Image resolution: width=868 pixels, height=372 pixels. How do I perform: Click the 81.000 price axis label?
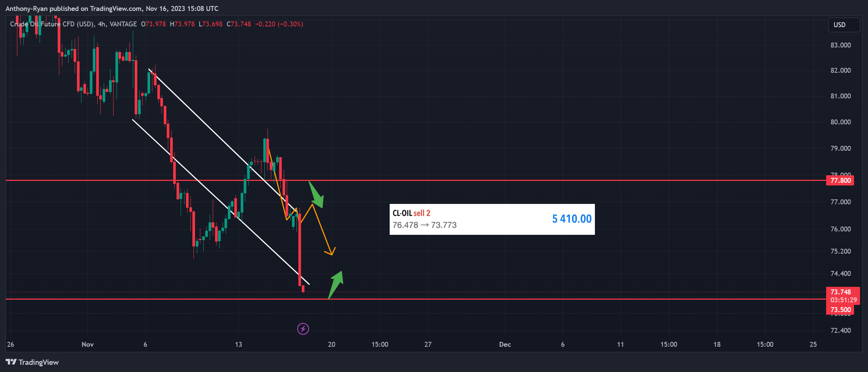[840, 96]
